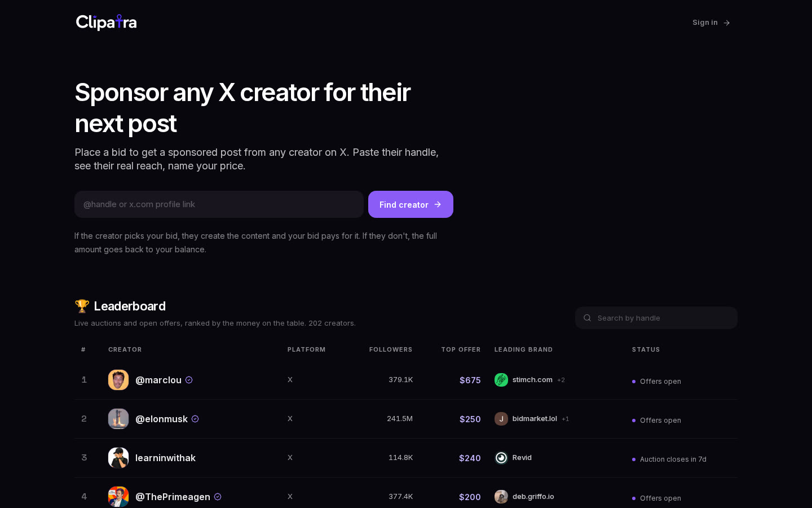Click the Find creator button
This screenshot has width=812, height=508.
click(x=411, y=204)
